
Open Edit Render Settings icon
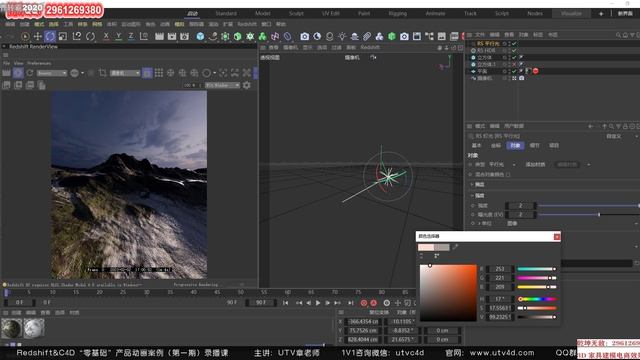point(184,36)
